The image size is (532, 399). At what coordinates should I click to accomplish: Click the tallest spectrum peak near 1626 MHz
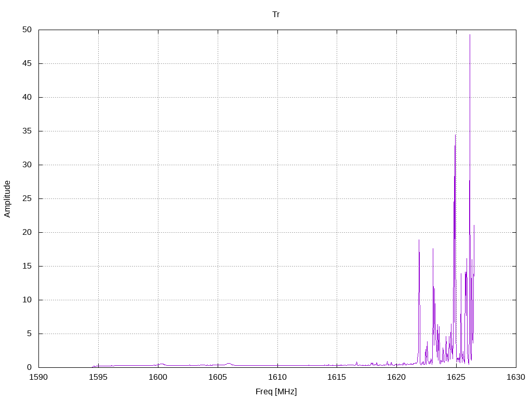[470, 35]
